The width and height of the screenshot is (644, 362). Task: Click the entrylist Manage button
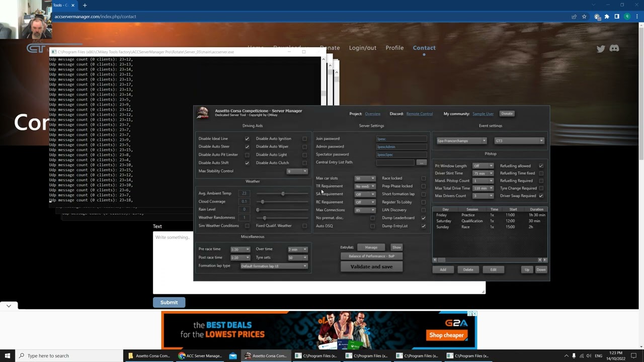(x=371, y=247)
